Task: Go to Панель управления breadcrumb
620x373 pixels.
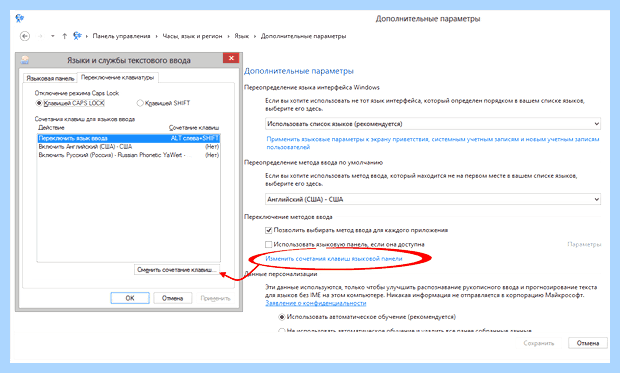Action: tap(121, 36)
